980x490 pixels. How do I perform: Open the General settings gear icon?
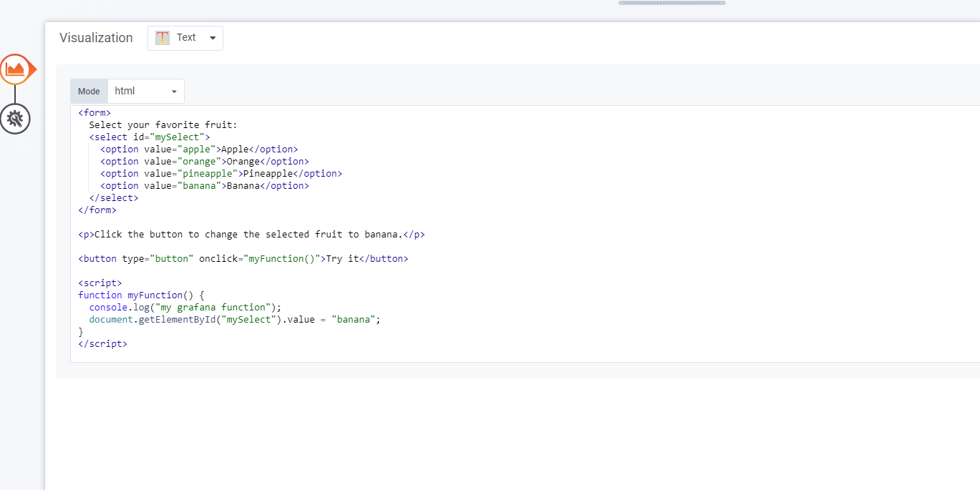point(15,119)
